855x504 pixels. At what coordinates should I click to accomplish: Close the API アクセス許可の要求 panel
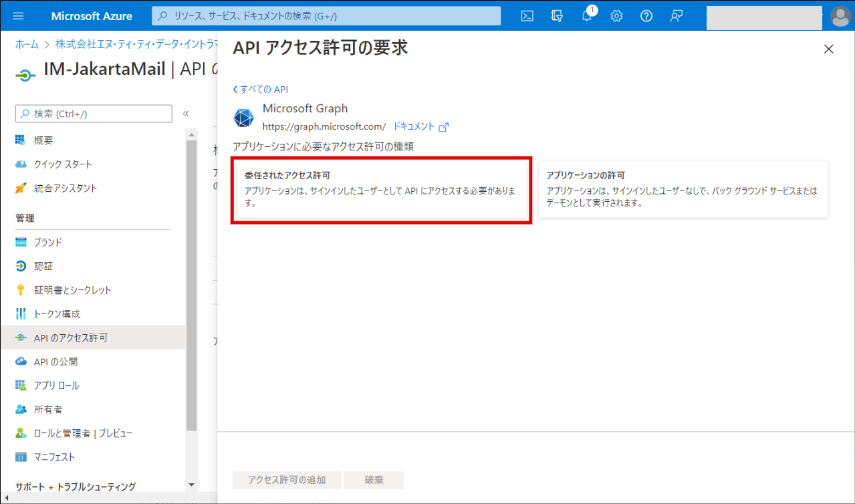pyautogui.click(x=828, y=49)
